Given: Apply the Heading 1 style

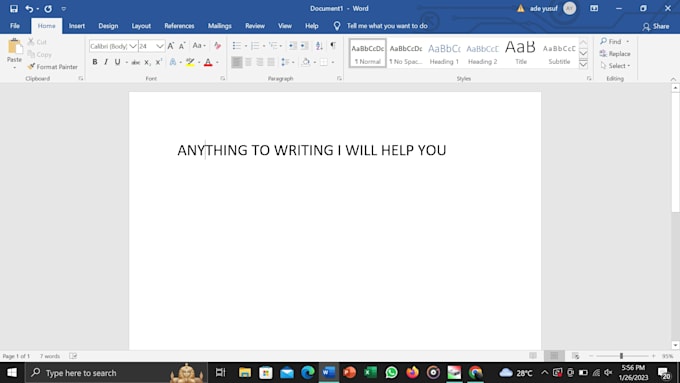Looking at the screenshot, I should pos(444,53).
